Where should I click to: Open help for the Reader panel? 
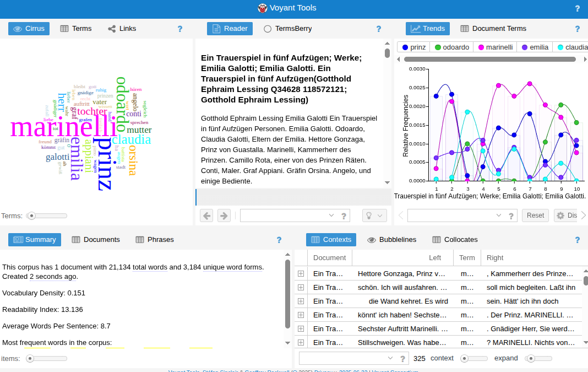[x=379, y=29]
